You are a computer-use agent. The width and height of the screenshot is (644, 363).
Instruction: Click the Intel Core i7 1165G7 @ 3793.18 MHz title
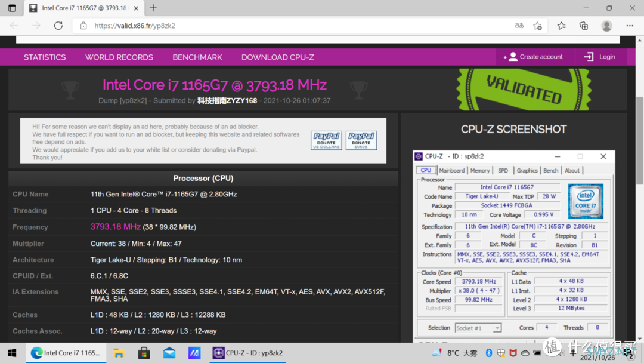(215, 85)
